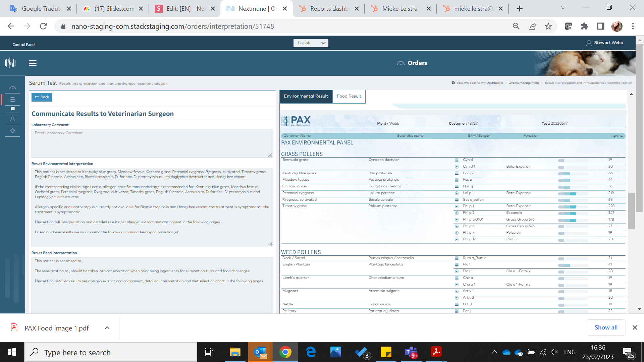Open the user profile sidebar icon
Screen dimensions: 644x362
click(x=12, y=119)
